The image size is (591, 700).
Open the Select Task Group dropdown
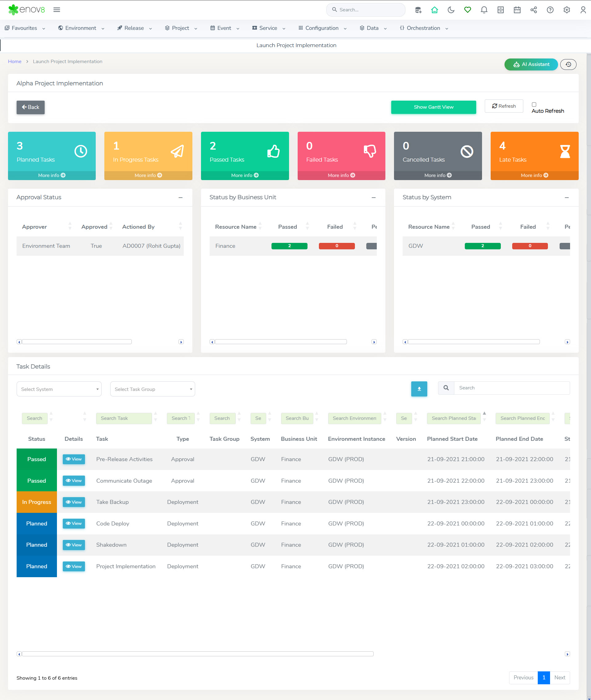152,389
